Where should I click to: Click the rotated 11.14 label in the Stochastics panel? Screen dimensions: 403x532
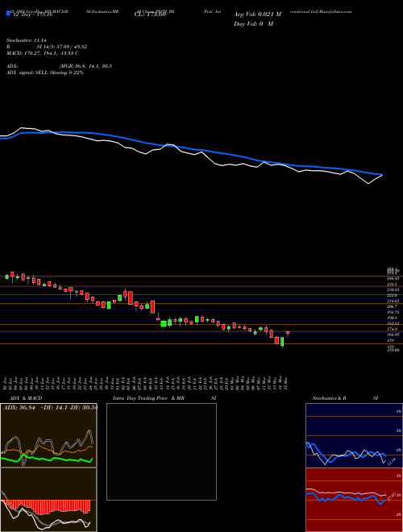click(391, 462)
